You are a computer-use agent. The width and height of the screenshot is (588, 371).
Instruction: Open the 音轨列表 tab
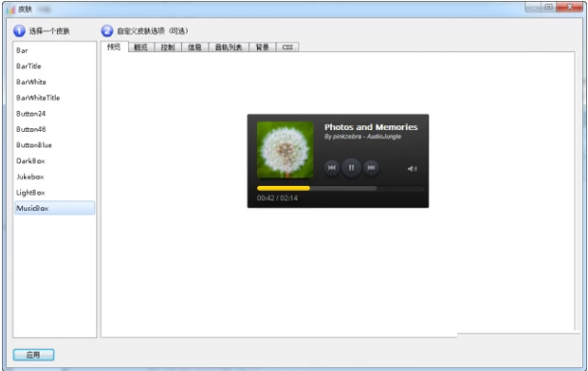coord(228,47)
